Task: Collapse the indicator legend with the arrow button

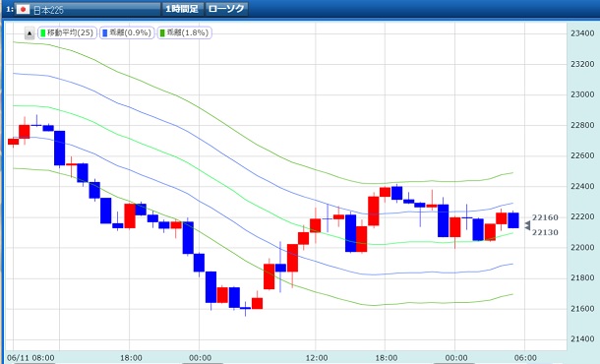Action: point(30,33)
